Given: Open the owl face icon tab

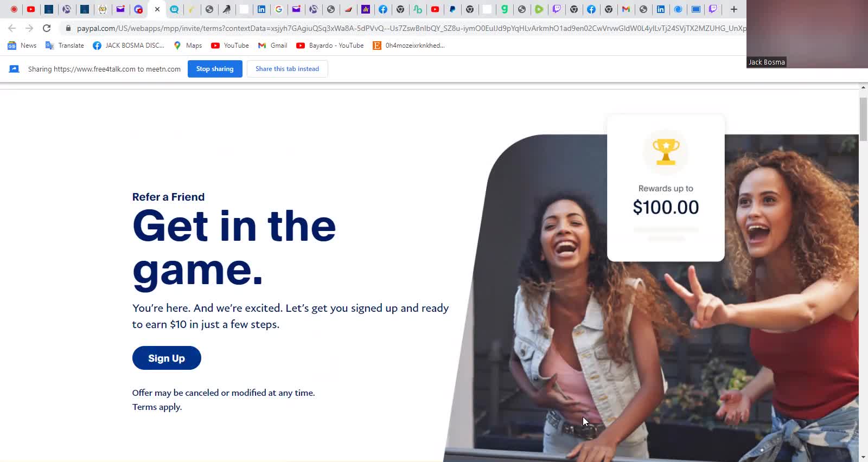Looking at the screenshot, I should [x=103, y=9].
